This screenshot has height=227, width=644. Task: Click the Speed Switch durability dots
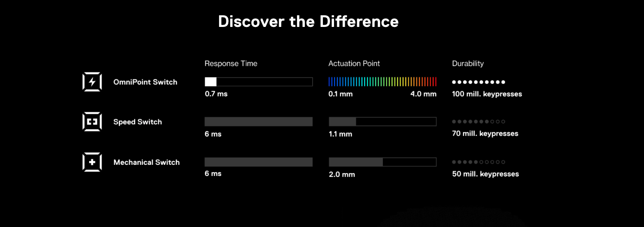[x=479, y=122]
